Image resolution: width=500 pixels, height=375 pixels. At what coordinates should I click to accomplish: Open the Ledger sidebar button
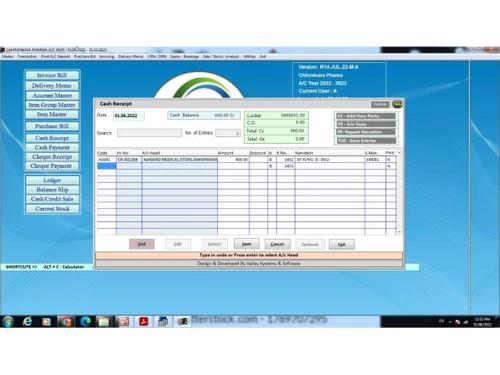52,180
